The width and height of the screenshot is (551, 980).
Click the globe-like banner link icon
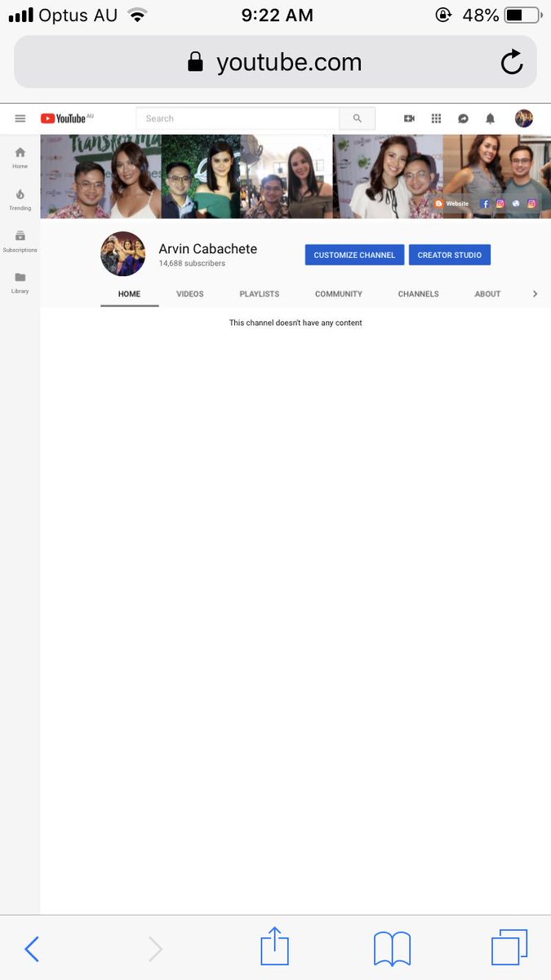click(x=516, y=203)
